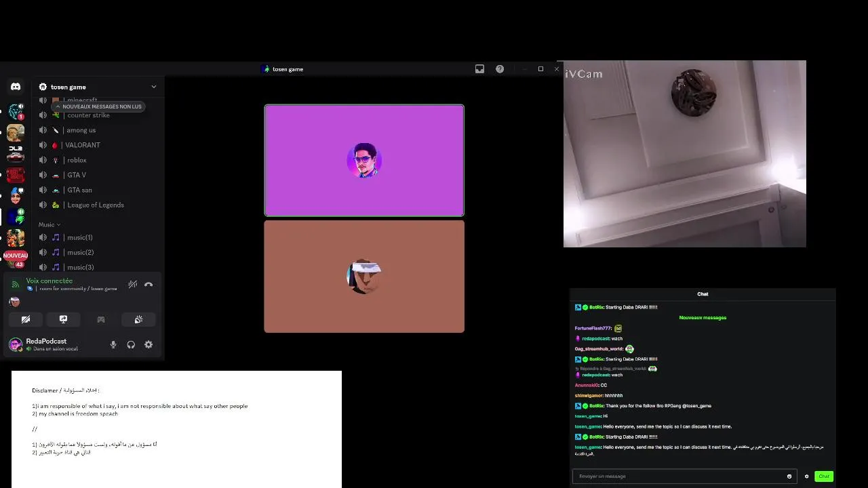Send message with green Chat button
The image size is (868, 488).
(823, 476)
